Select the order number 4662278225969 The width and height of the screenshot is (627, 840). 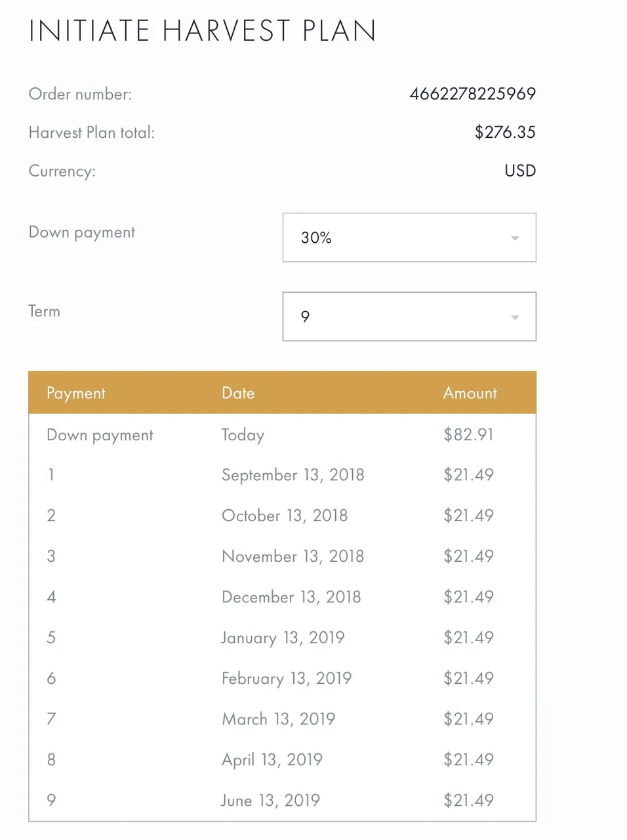click(473, 94)
